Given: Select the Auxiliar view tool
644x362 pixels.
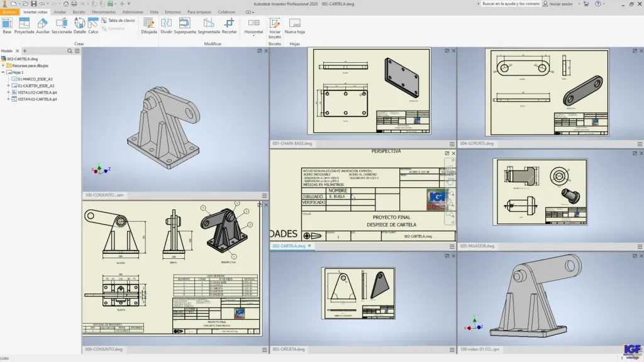Looking at the screenshot, I should (x=43, y=25).
